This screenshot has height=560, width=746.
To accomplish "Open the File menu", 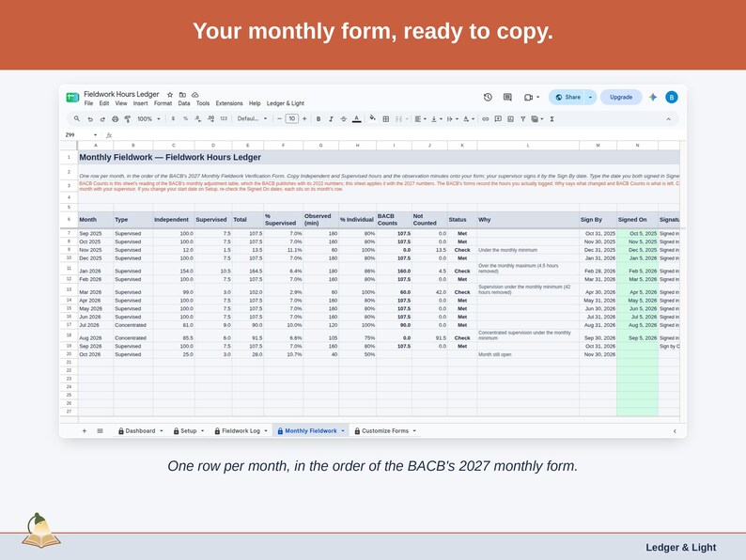I will pyautogui.click(x=88, y=103).
